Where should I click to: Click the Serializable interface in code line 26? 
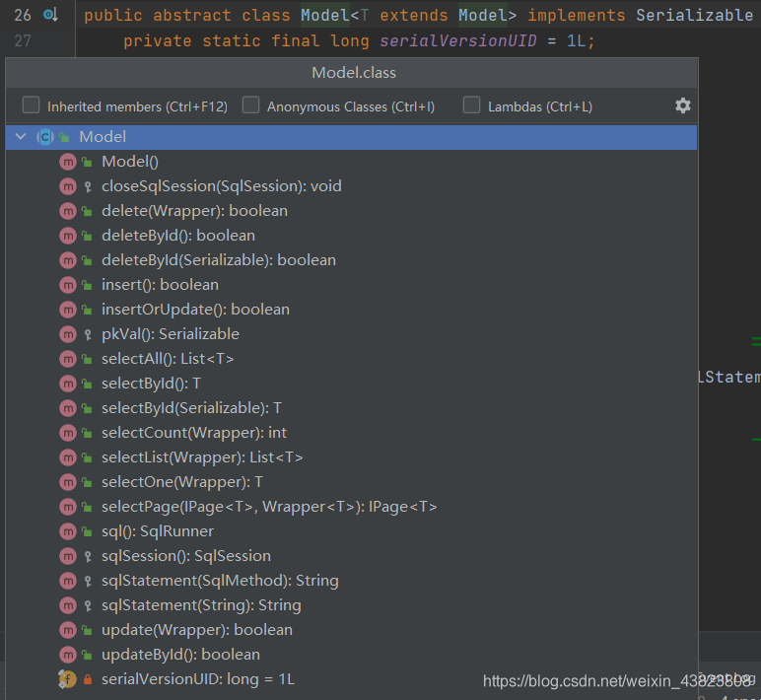click(x=695, y=15)
